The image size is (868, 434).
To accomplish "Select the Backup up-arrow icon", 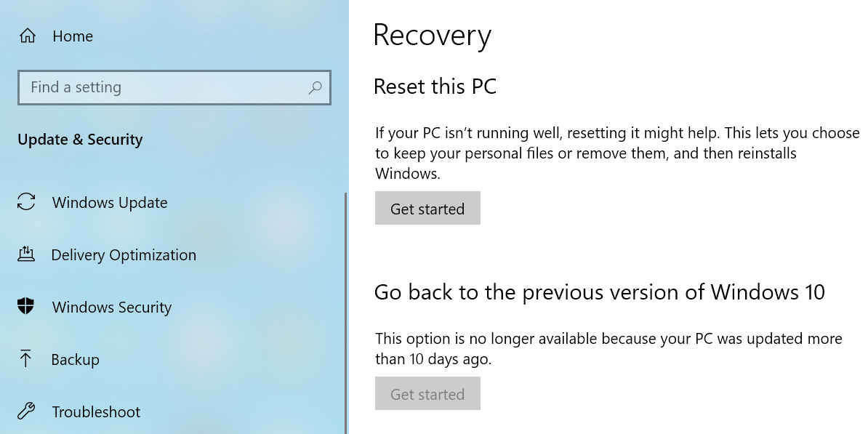I will point(26,359).
